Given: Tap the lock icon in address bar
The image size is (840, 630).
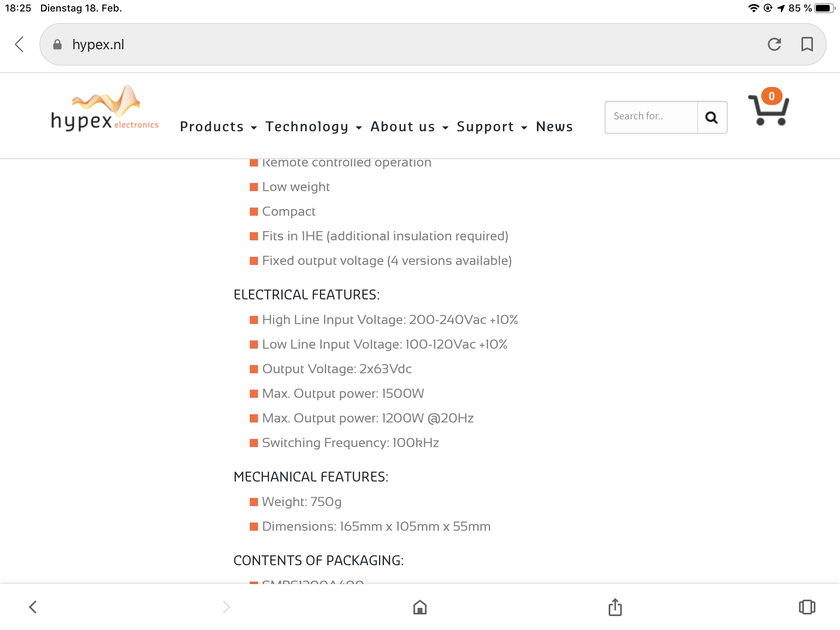Looking at the screenshot, I should click(x=57, y=44).
